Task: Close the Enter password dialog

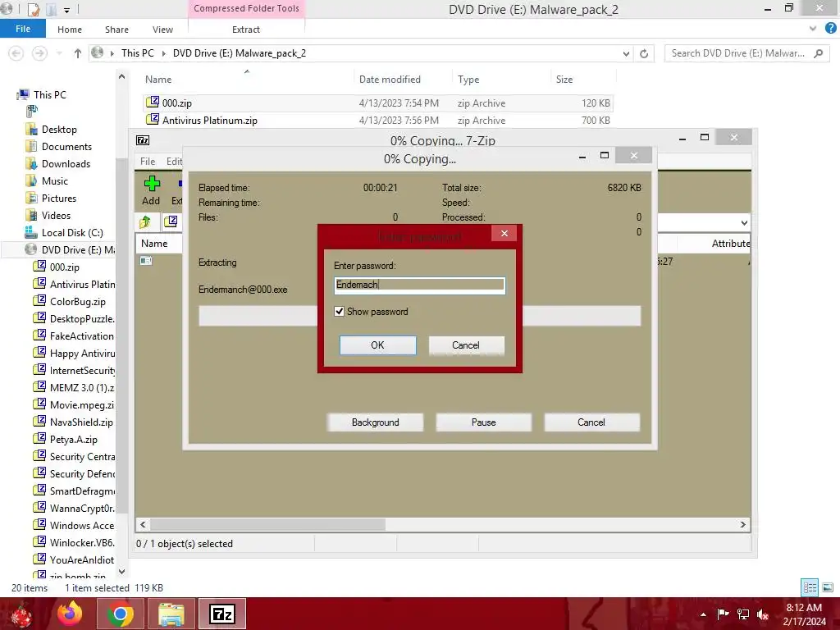Action: 504,233
